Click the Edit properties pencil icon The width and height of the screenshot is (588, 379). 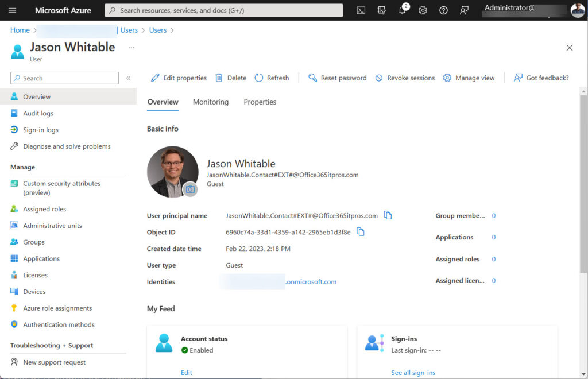pos(155,78)
